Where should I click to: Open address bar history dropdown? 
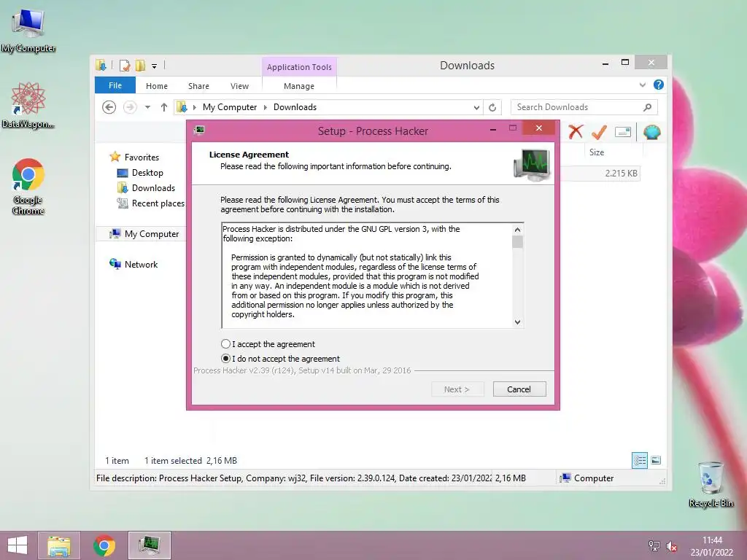476,108
